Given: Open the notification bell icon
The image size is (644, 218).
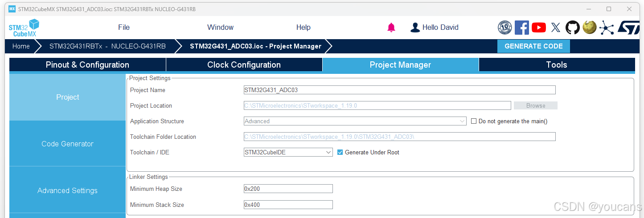Looking at the screenshot, I should coord(391,28).
